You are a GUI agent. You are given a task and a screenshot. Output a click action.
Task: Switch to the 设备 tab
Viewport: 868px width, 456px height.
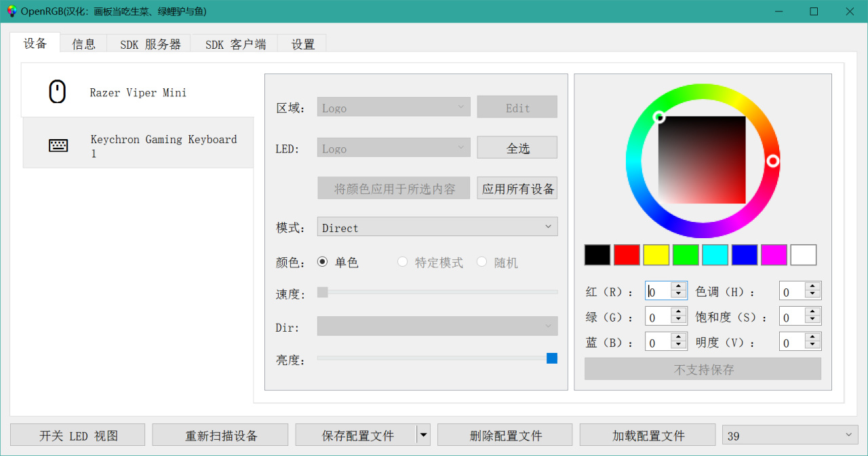coord(35,43)
